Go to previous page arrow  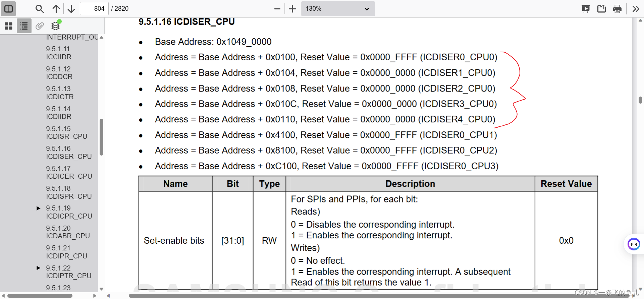56,9
